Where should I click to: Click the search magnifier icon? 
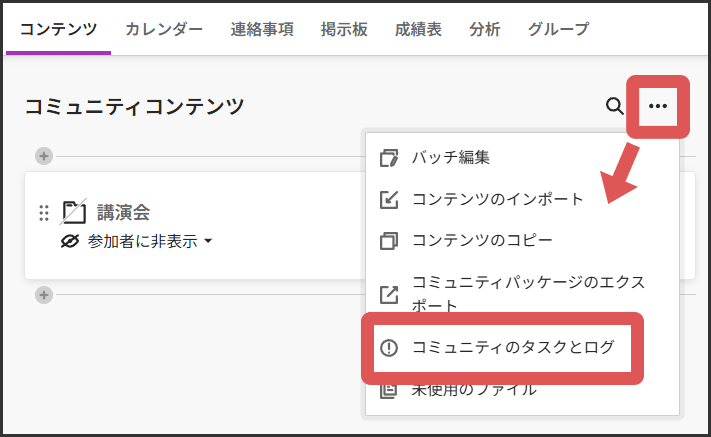click(x=615, y=106)
